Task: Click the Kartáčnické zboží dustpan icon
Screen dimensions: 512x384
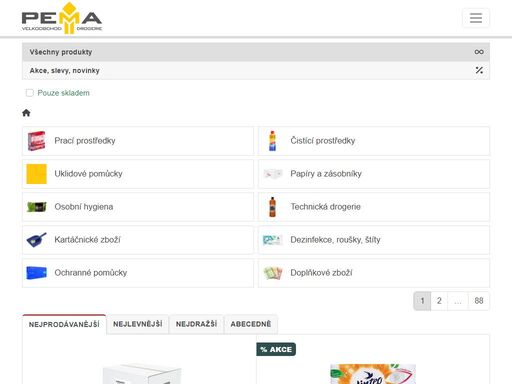Action: point(36,240)
